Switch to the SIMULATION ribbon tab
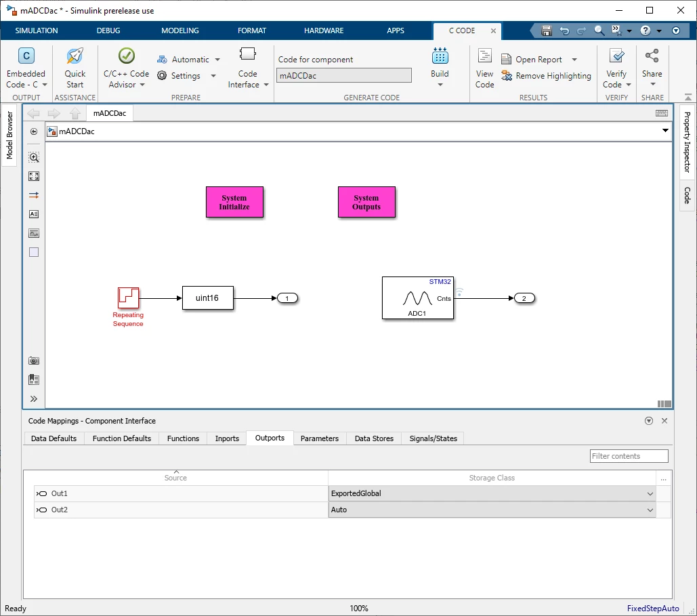 coord(37,30)
